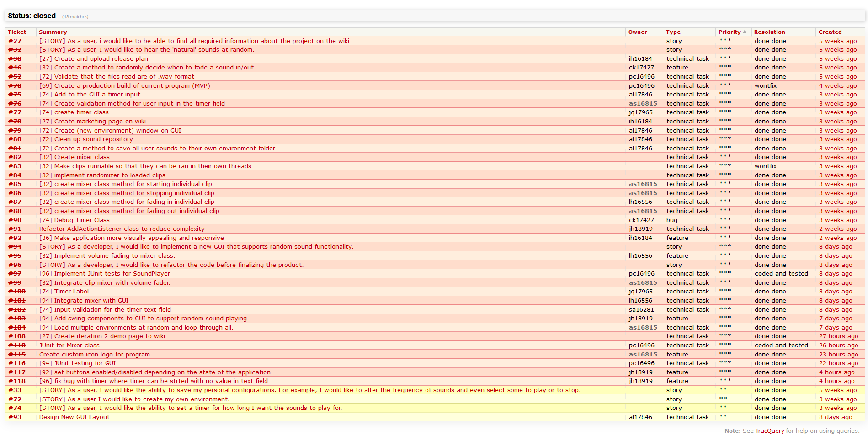868x436 pixels.
Task: Open summary 'Make application more visually appealing and responsive'
Action: pyautogui.click(x=132, y=238)
